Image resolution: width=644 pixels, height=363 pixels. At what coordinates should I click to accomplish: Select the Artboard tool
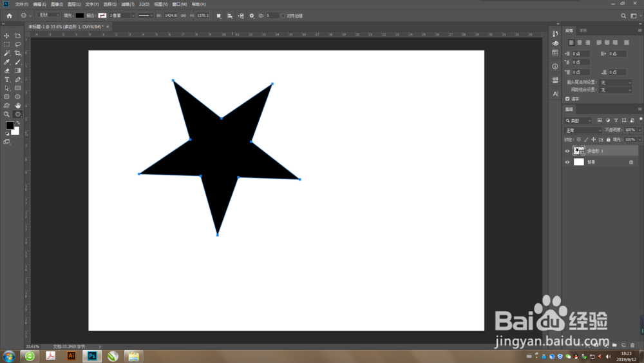[17, 35]
